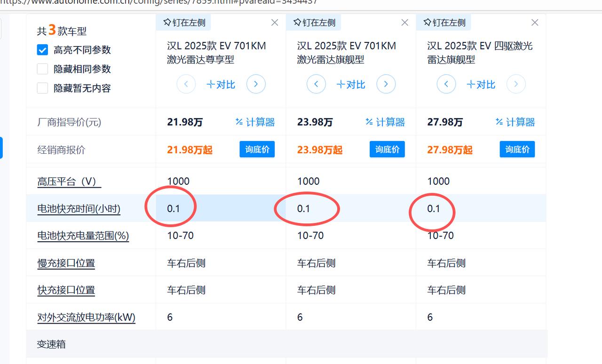Click 询底价 for the 23.98万起 model
Viewport: 602px width, 364px height.
(x=387, y=150)
